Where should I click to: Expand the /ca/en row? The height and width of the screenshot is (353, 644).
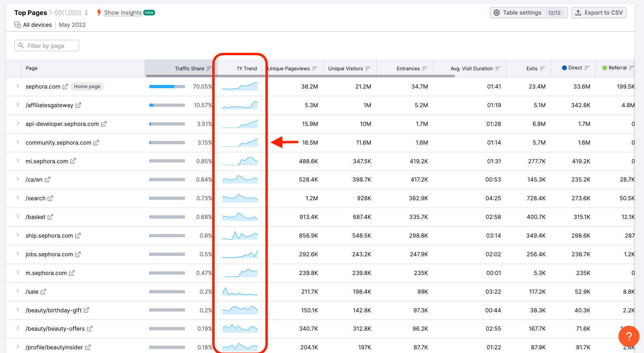[17, 179]
